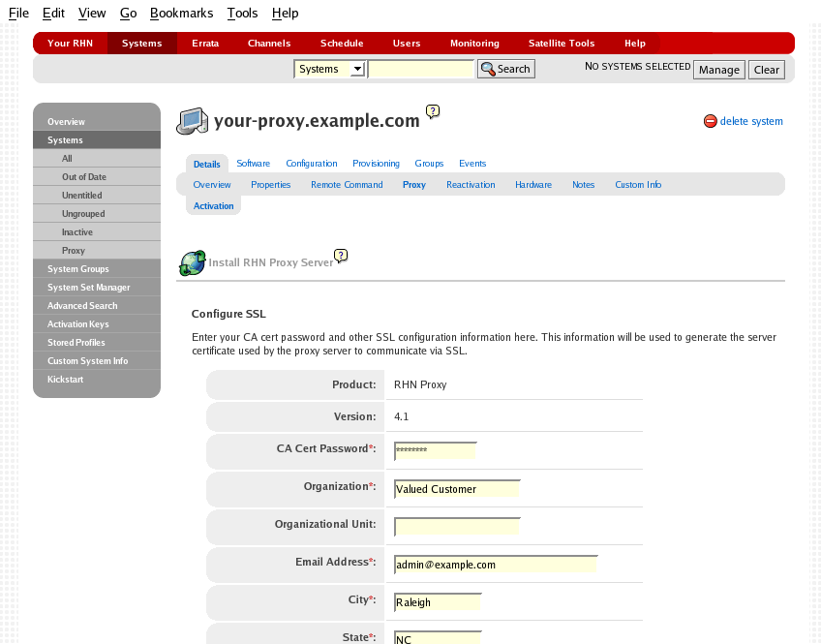Open Custom System Info in the sidebar

[x=97, y=361]
